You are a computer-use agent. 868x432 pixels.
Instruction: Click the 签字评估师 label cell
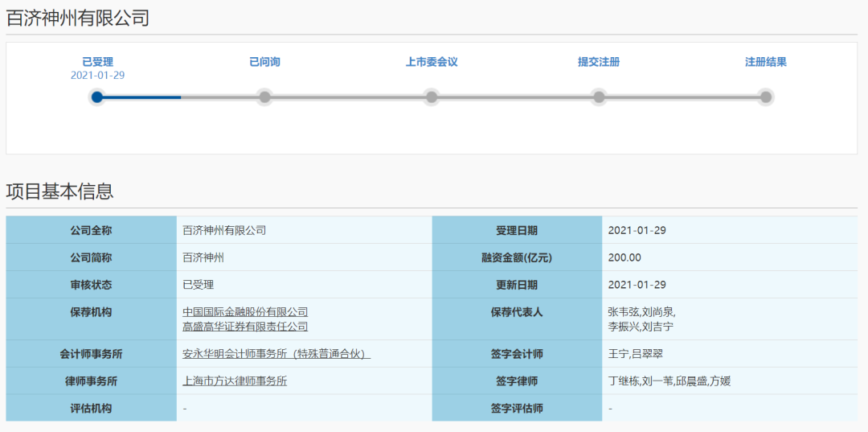pos(517,408)
